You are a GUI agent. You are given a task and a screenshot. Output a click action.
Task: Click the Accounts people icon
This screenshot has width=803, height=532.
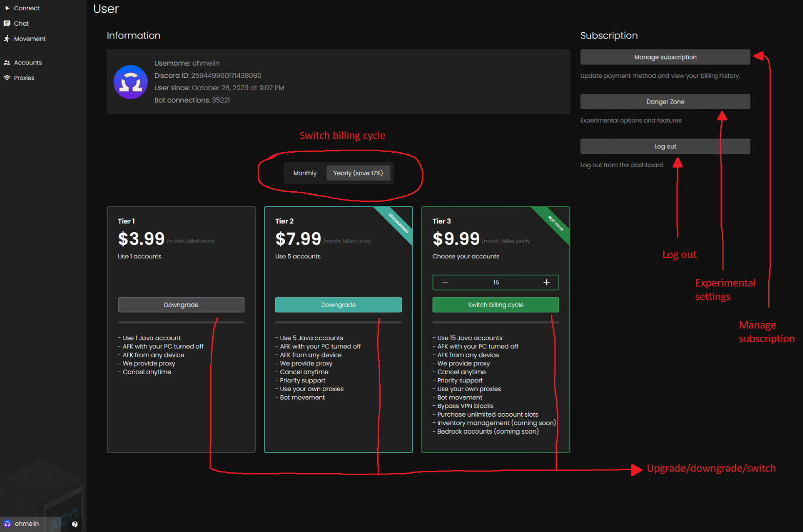point(7,63)
